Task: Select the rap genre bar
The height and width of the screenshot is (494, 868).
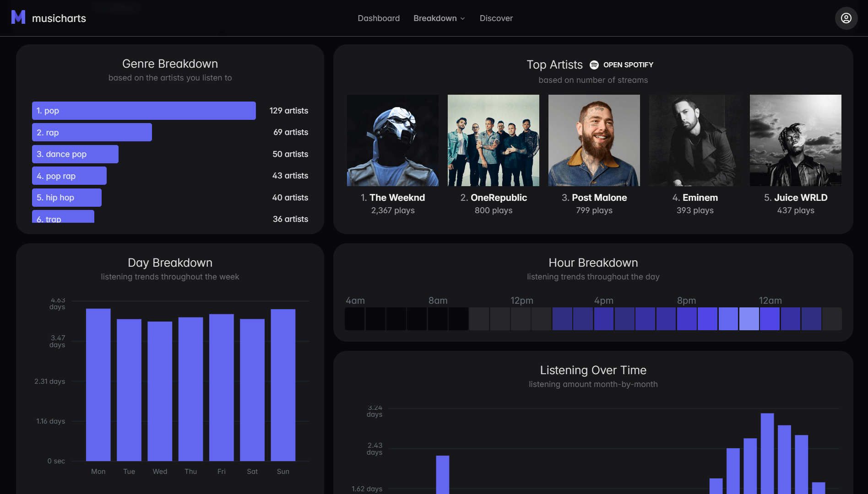Action: pyautogui.click(x=92, y=132)
